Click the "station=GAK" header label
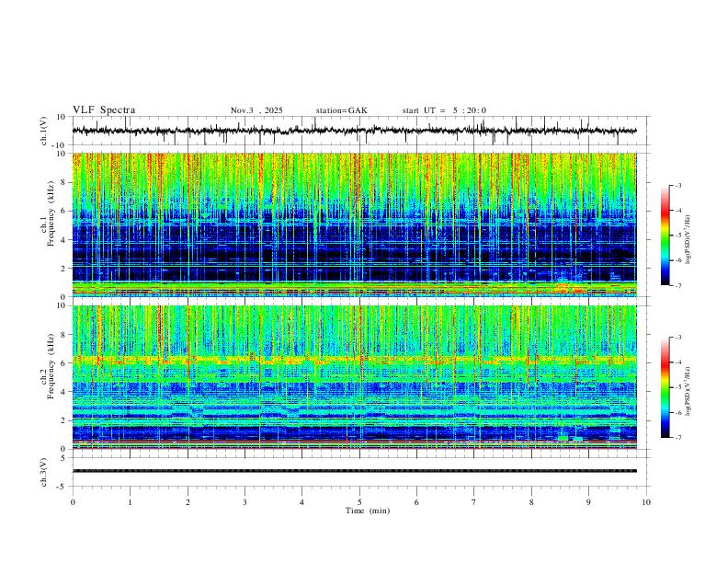The height and width of the screenshot is (563, 728). point(341,110)
